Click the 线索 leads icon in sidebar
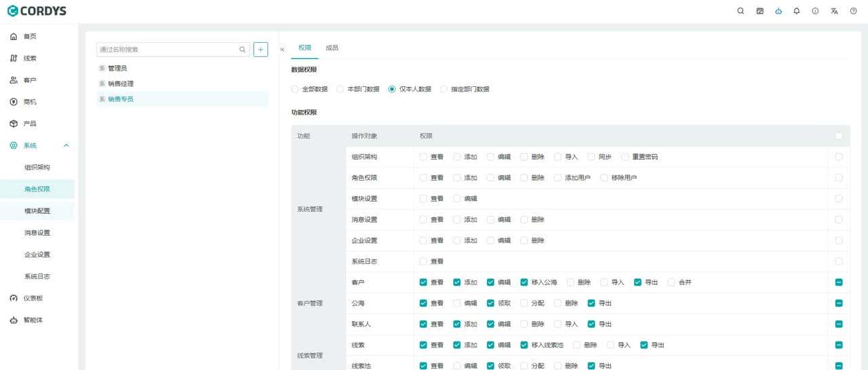 click(x=14, y=58)
